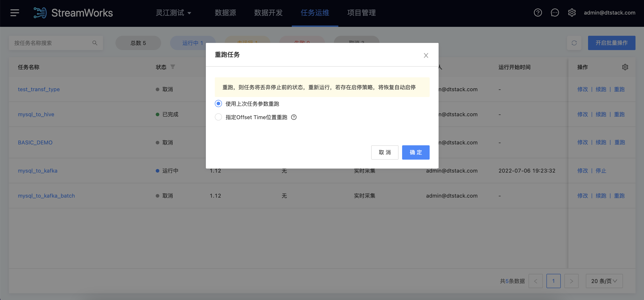Click the StreamWorks logo
This screenshot has height=300, width=644.
click(73, 13)
